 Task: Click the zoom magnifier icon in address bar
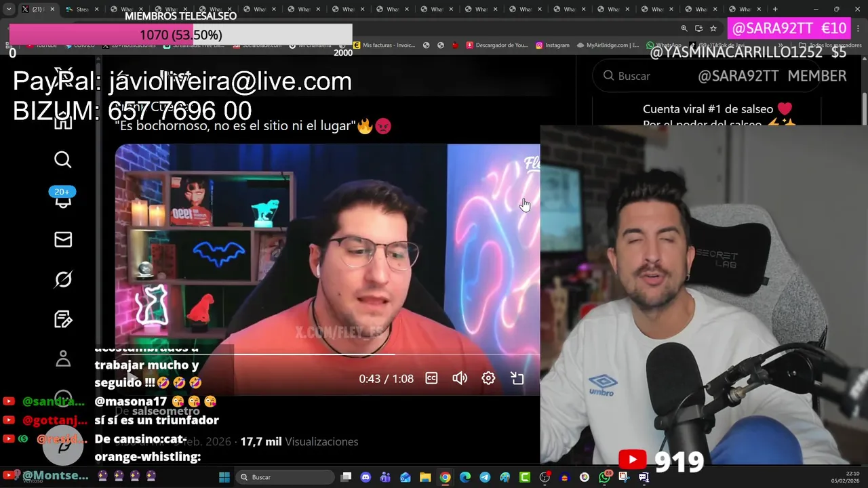pos(684,28)
